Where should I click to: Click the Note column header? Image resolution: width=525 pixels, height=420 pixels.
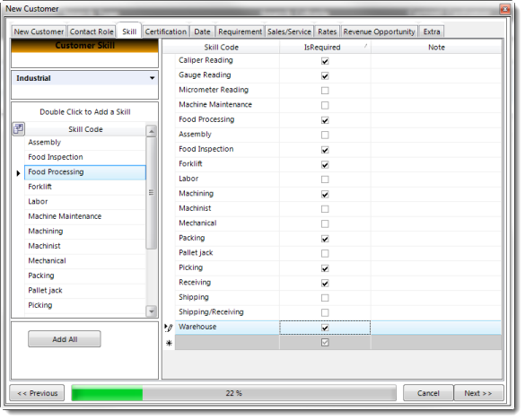point(436,48)
